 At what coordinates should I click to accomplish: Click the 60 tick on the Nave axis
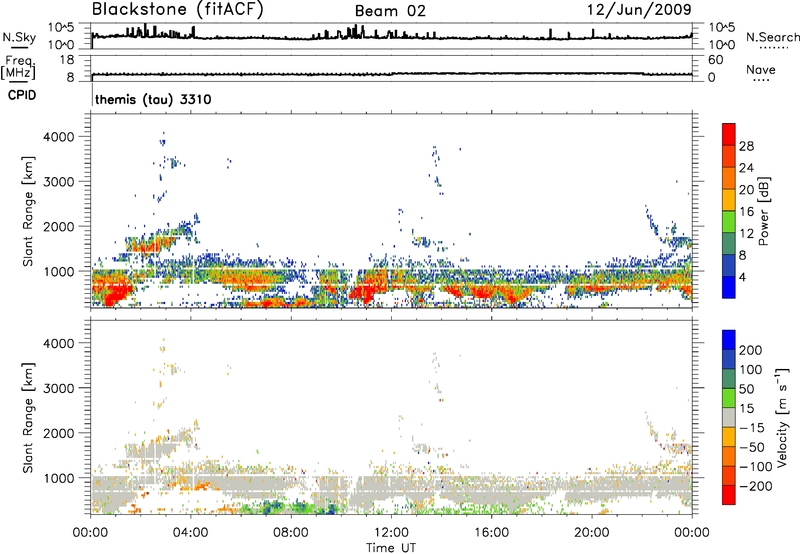[x=716, y=60]
